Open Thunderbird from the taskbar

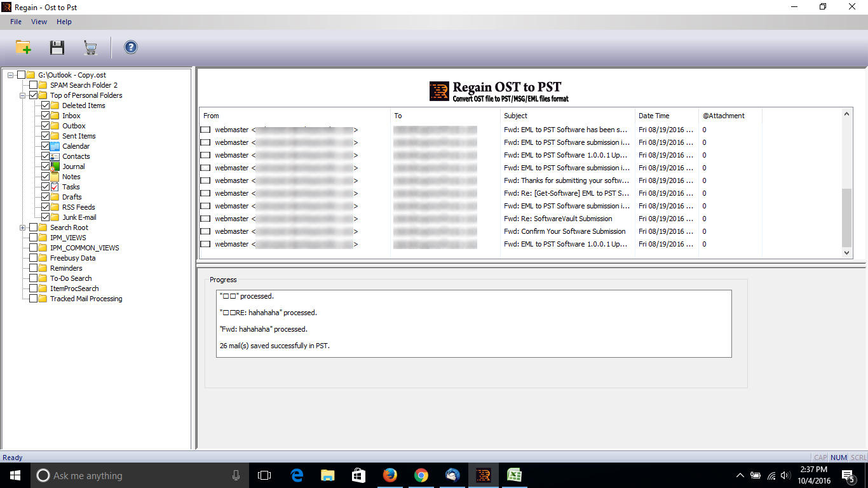[452, 475]
